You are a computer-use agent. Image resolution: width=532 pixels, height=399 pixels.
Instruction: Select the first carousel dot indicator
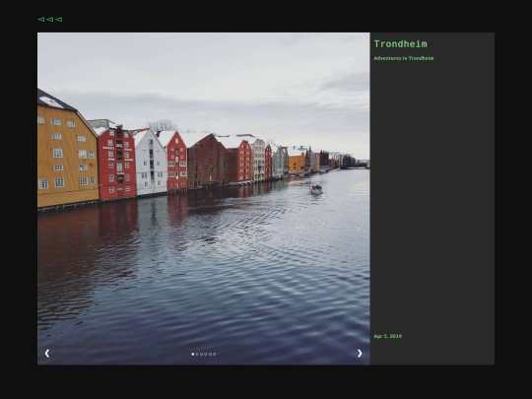coord(193,355)
